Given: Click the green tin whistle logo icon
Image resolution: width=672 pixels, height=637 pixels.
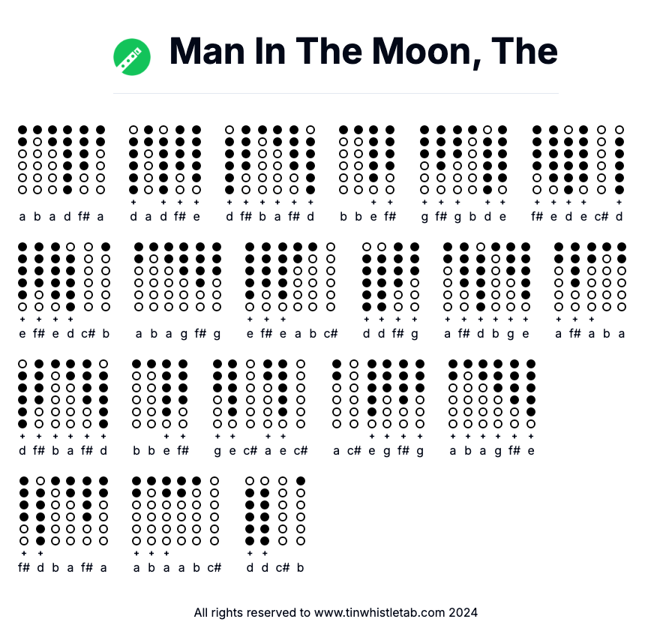Looking at the screenshot, I should 132,56.
